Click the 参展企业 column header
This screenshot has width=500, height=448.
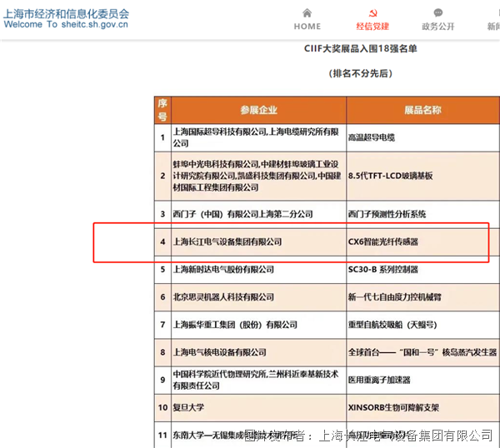[258, 110]
